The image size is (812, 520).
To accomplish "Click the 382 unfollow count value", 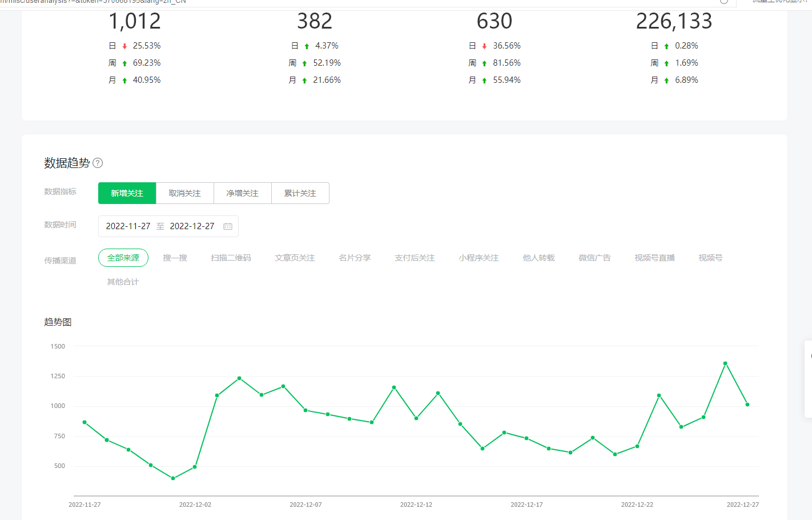I will tap(315, 21).
